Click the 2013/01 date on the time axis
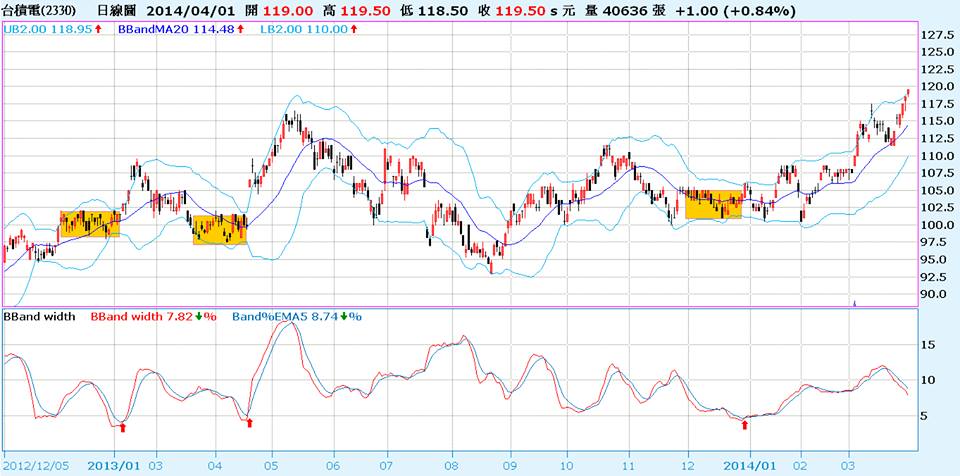Image resolution: width=960 pixels, height=476 pixels. (x=113, y=466)
